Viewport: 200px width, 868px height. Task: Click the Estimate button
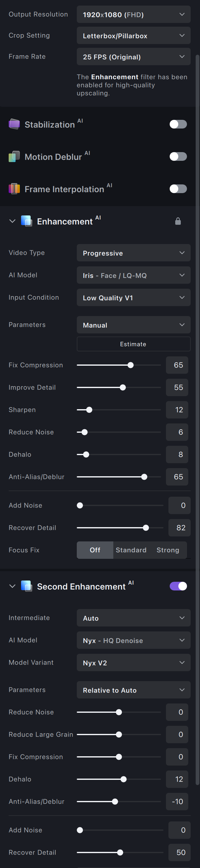[133, 344]
